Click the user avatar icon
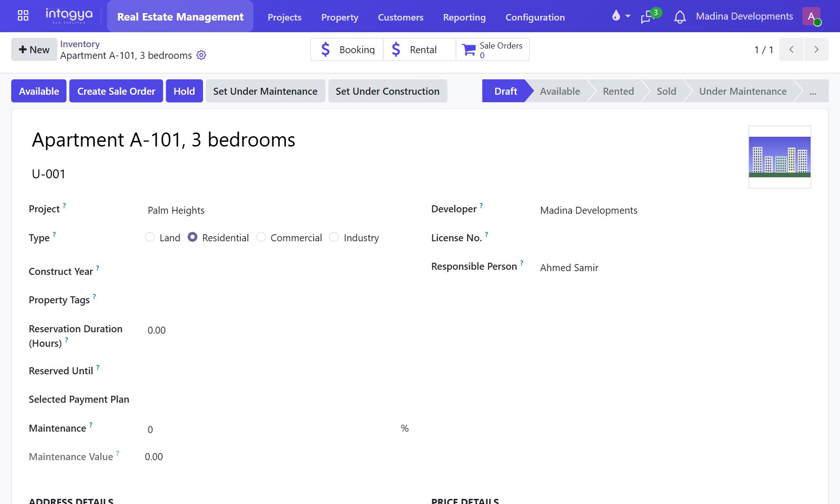Image resolution: width=840 pixels, height=504 pixels. pyautogui.click(x=812, y=16)
